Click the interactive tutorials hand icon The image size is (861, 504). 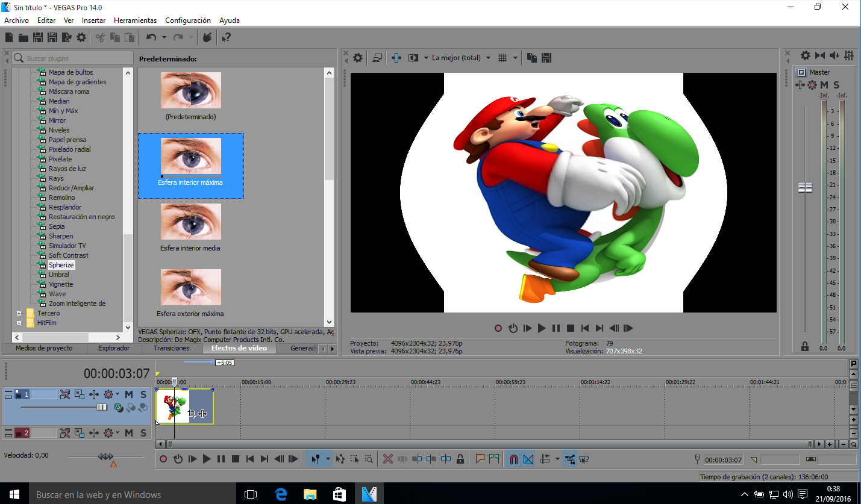click(207, 37)
